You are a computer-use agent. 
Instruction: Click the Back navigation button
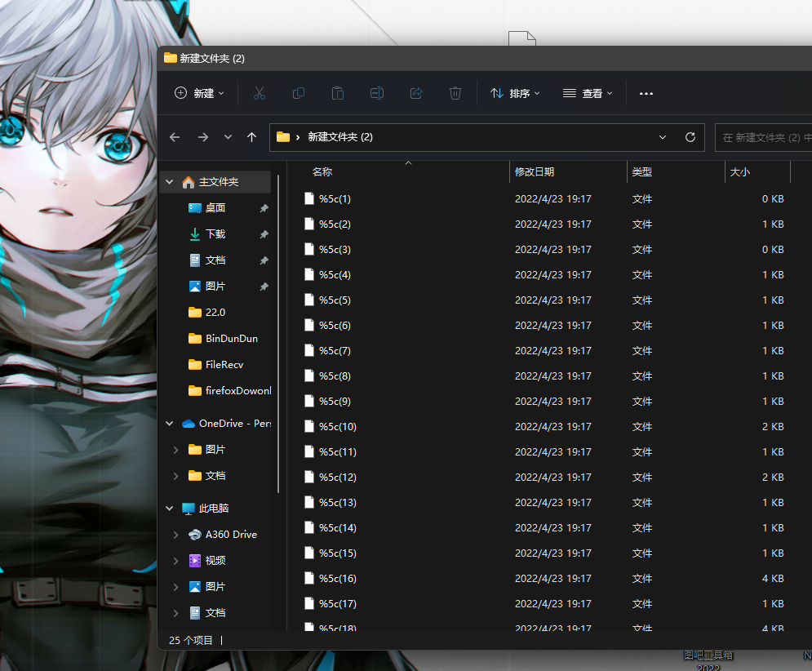(174, 137)
